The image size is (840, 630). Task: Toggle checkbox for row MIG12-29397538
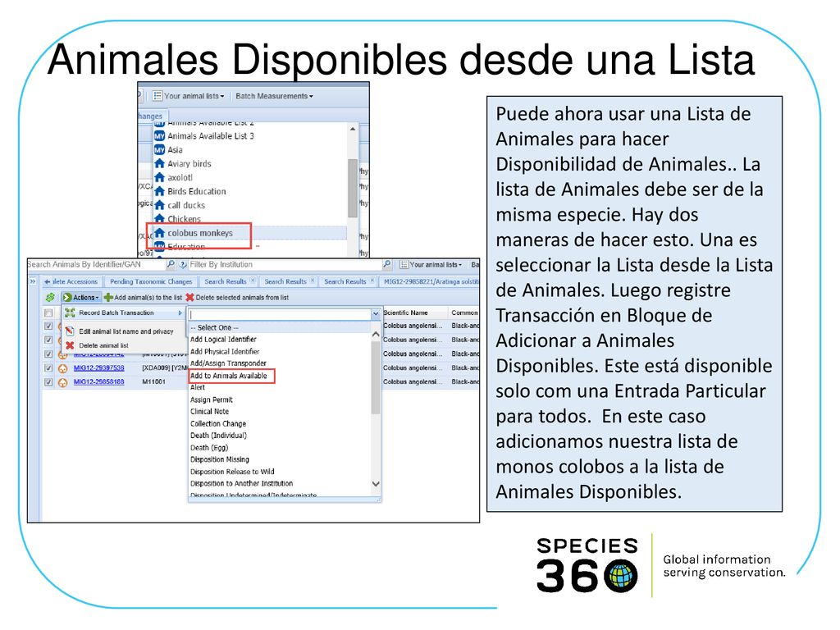[x=48, y=368]
